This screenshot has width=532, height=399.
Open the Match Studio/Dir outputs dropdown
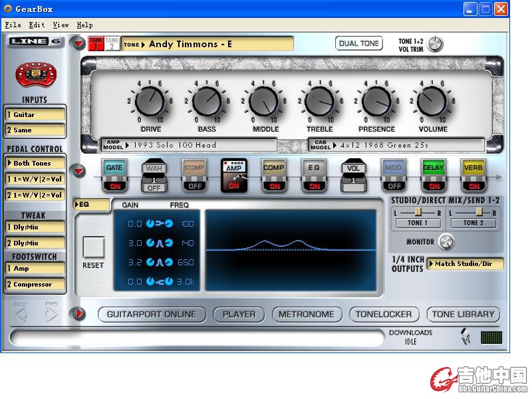click(465, 263)
